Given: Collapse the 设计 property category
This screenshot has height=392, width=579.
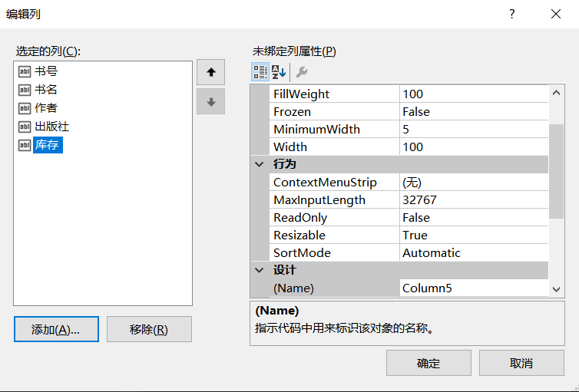Looking at the screenshot, I should tap(260, 270).
